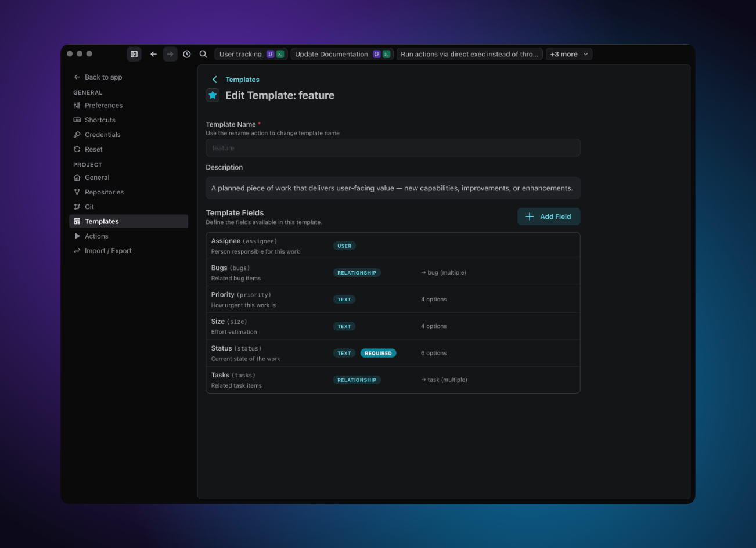
Task: Click TEXT badge in Size row
Action: [344, 326]
